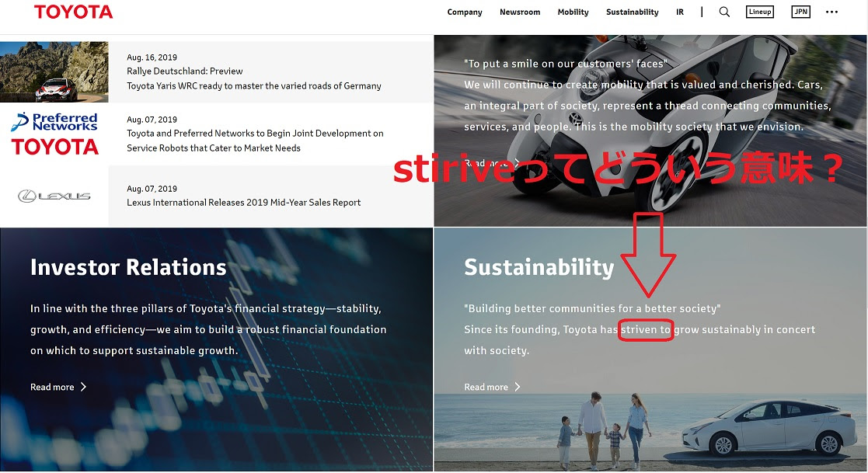Click the Preferred Networks Toyota logo thumbnail
This screenshot has width=868, height=473.
(x=54, y=134)
